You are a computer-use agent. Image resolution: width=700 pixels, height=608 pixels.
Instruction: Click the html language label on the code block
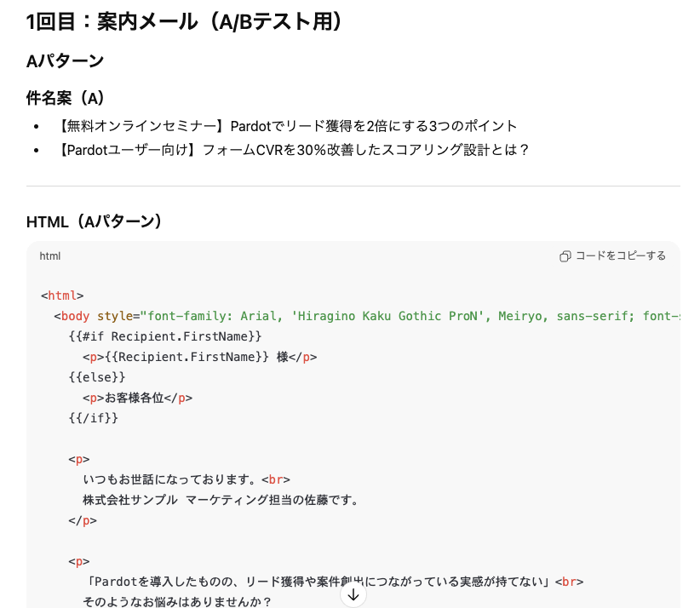[50, 256]
